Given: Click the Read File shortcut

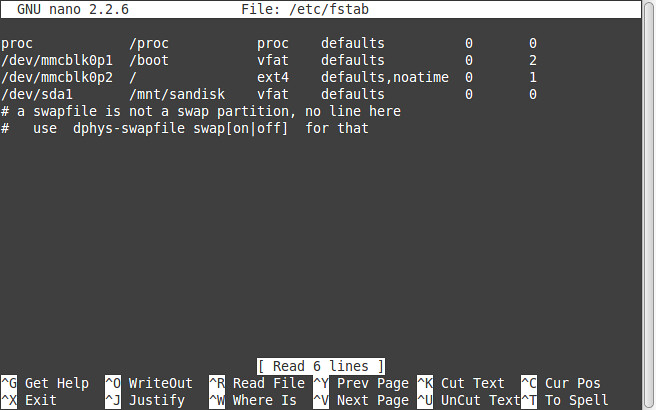Looking at the screenshot, I should (x=268, y=383).
